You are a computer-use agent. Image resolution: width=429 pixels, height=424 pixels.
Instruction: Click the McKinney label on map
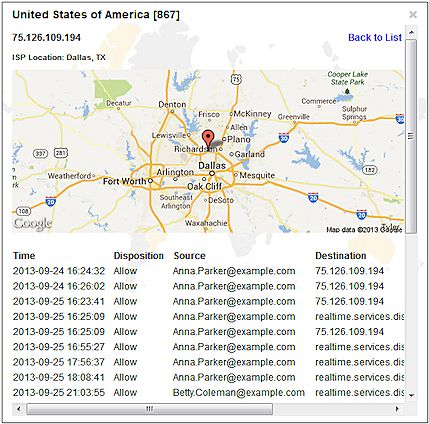point(252,114)
